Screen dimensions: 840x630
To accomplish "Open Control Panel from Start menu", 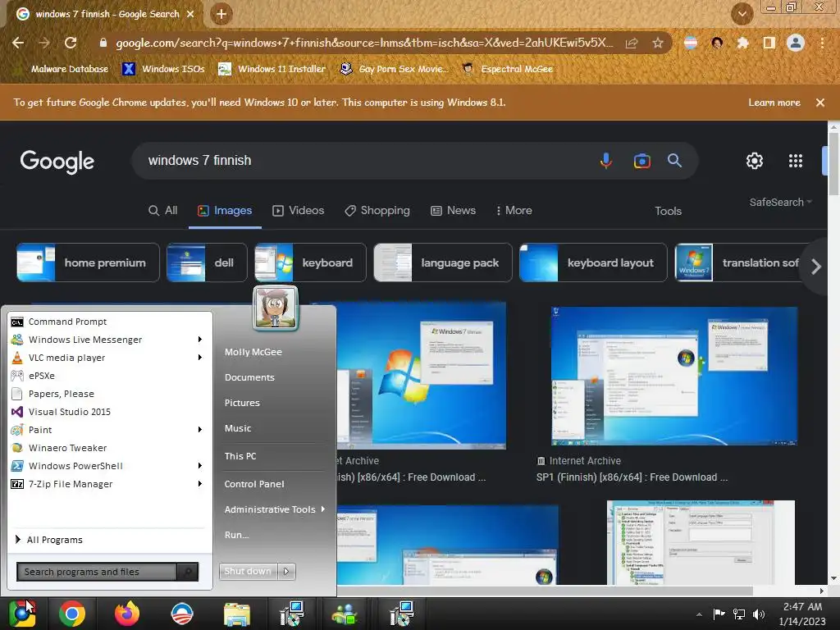I will (x=254, y=484).
